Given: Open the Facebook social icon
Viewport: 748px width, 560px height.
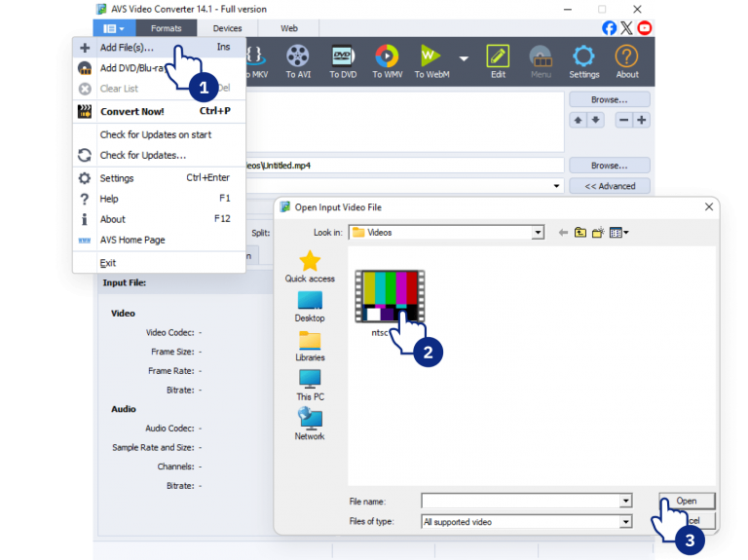Looking at the screenshot, I should click(609, 28).
